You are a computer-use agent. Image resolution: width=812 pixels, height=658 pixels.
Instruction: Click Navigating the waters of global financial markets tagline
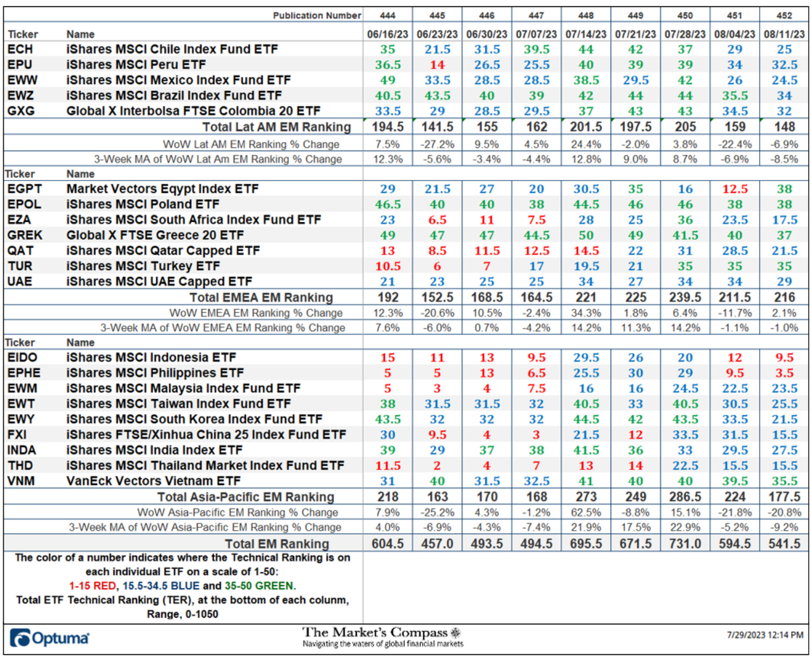pos(383,644)
